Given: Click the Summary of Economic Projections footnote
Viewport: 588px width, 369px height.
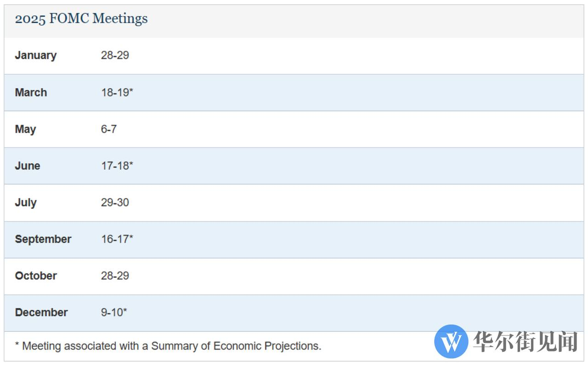Looking at the screenshot, I should tap(168, 346).
